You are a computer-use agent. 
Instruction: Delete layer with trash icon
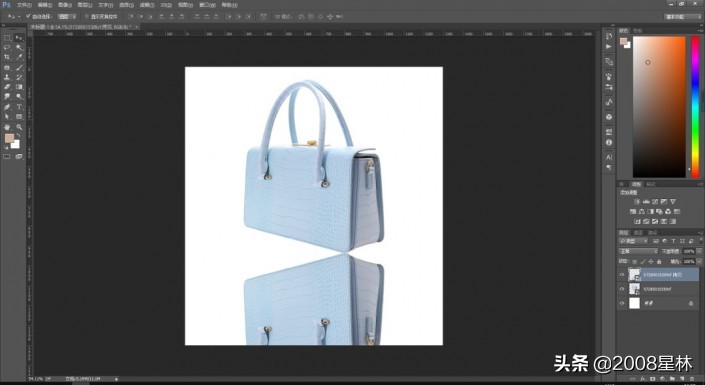pyautogui.click(x=692, y=379)
